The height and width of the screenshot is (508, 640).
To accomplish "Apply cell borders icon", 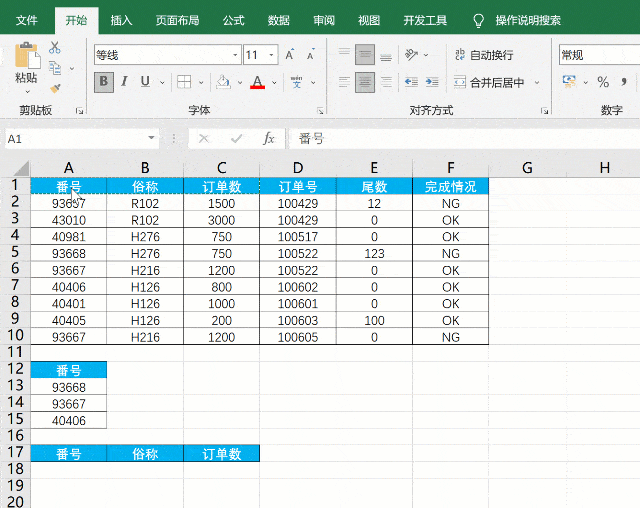I will pos(184,82).
